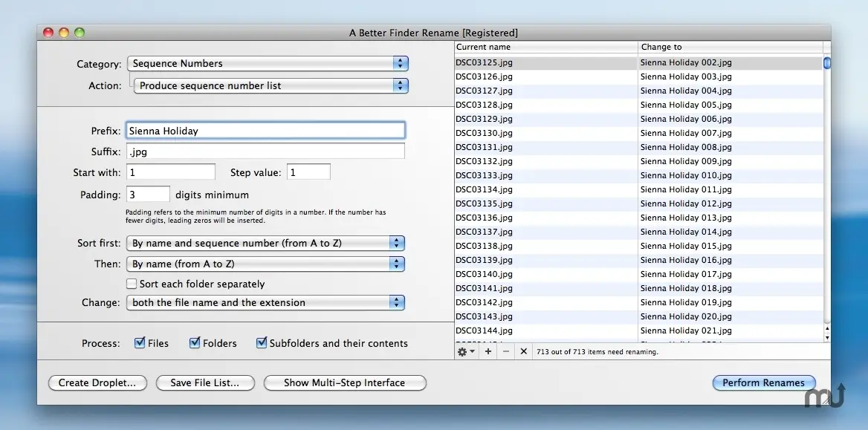Show Multi-Step Interface
868x430 pixels.
pos(344,382)
